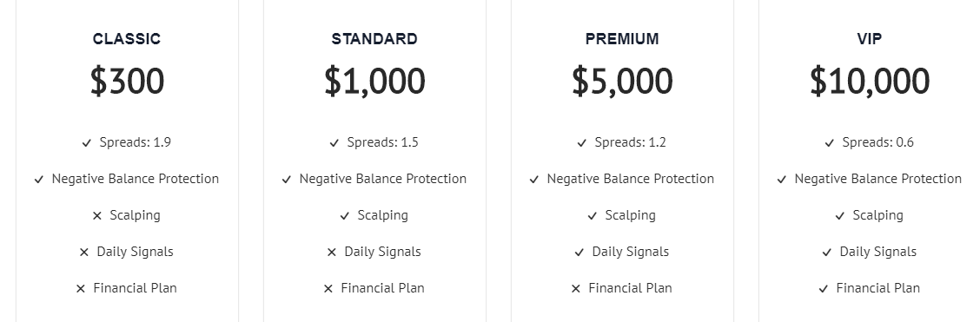Select the VIP plan heading
The height and width of the screenshot is (322, 980).
(x=870, y=39)
